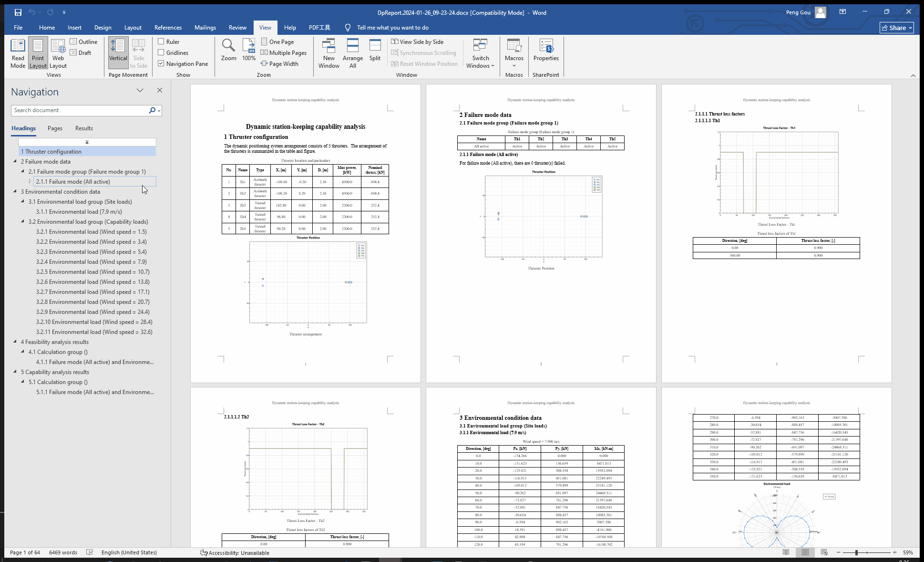924x562 pixels.
Task: Save the document with the floppy icon
Action: point(18,12)
